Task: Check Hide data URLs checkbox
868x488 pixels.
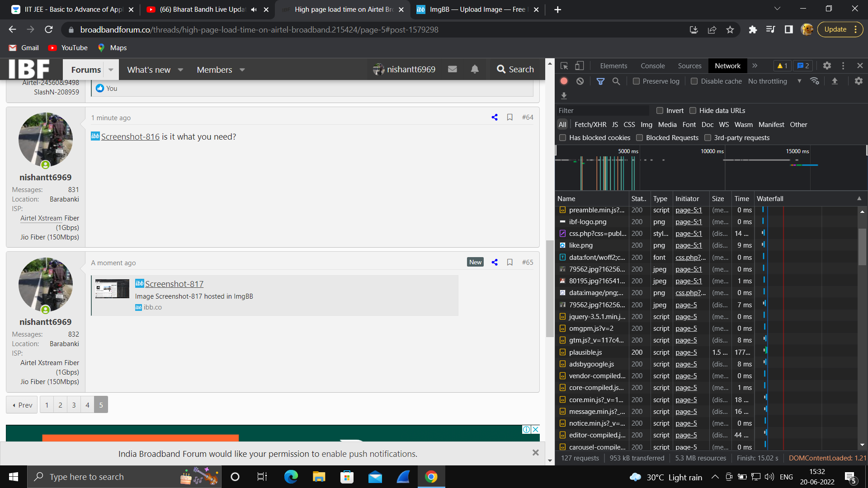Action: point(693,111)
